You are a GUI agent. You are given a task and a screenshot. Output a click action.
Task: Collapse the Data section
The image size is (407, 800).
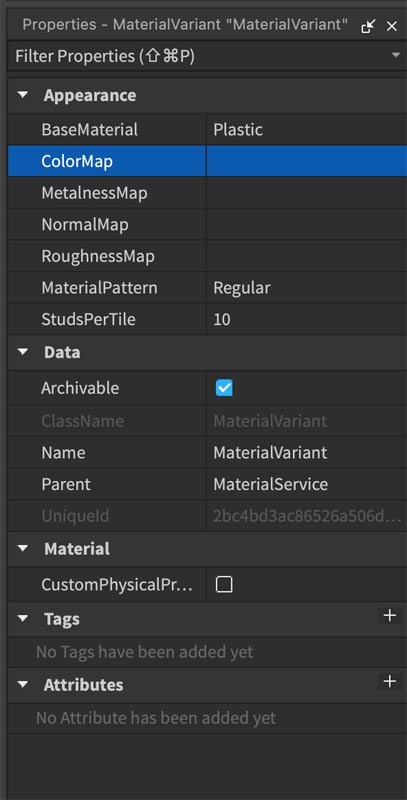[23, 353]
